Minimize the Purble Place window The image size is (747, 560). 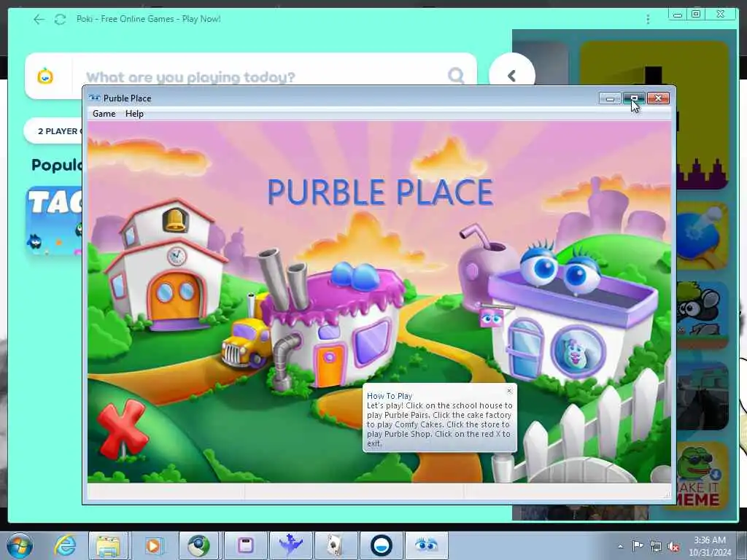pyautogui.click(x=610, y=98)
